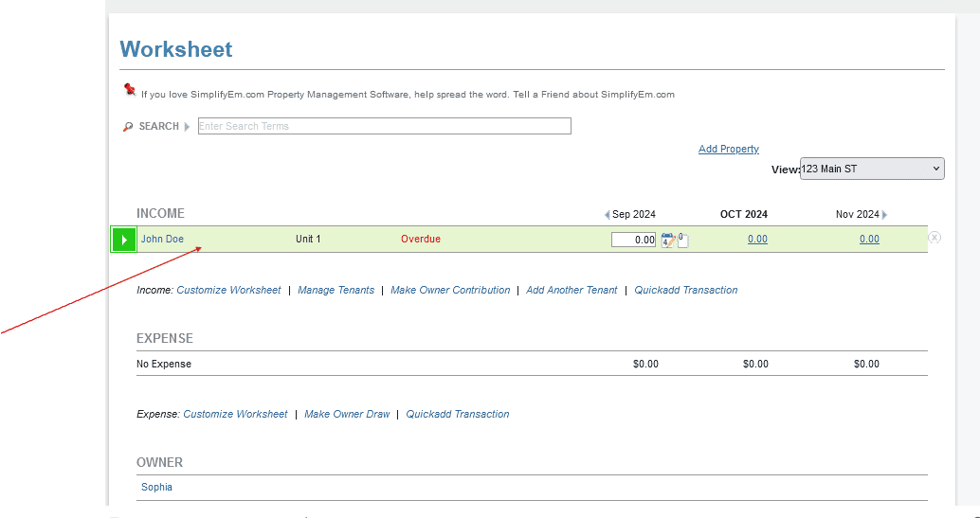Screen dimensions: 980x518
Task: Select Manage Tenants in Income links
Action: pos(336,291)
